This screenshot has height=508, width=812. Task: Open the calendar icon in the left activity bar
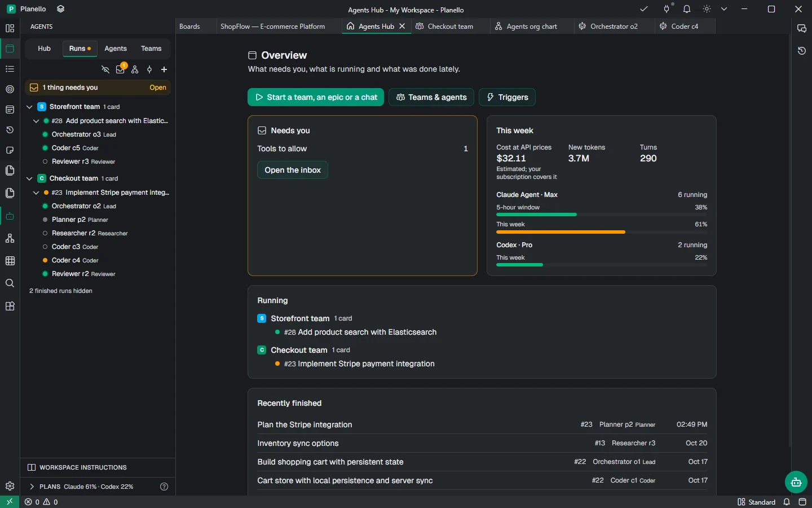[x=10, y=110]
